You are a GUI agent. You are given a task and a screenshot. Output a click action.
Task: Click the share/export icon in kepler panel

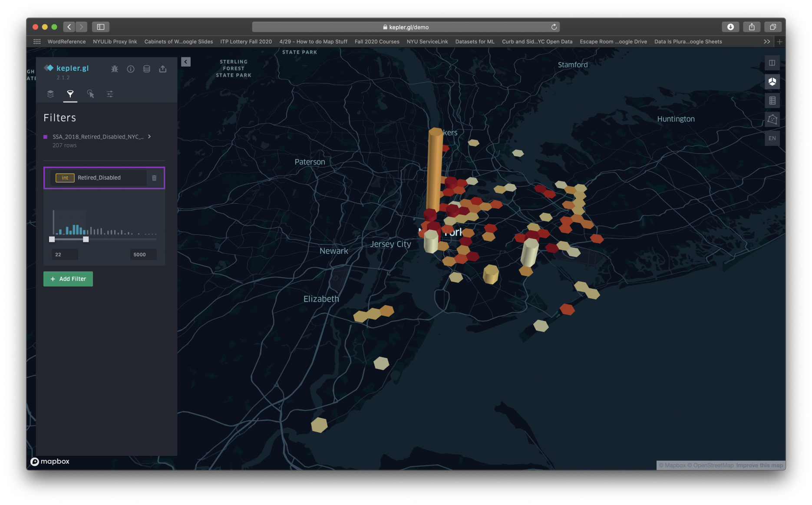163,69
